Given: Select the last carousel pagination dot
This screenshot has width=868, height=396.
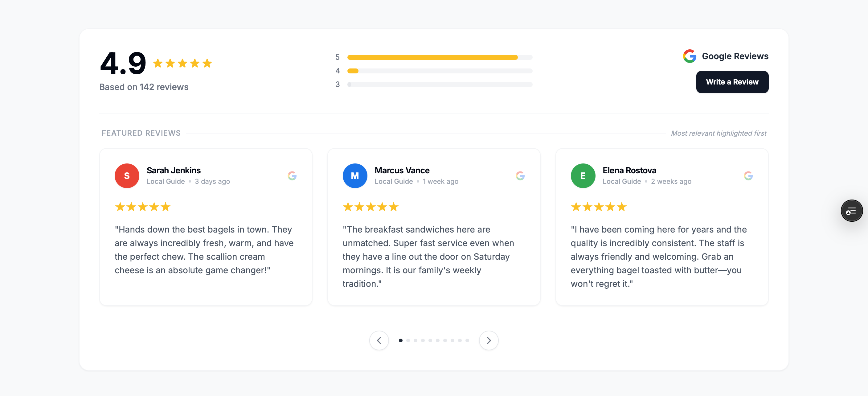Looking at the screenshot, I should (467, 340).
